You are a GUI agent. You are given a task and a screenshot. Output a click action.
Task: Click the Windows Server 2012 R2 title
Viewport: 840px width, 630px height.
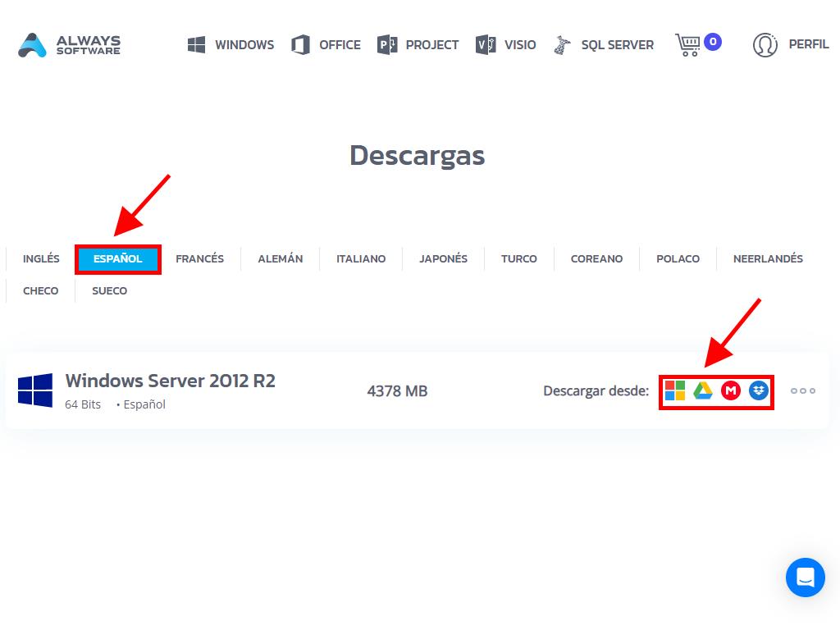point(171,381)
